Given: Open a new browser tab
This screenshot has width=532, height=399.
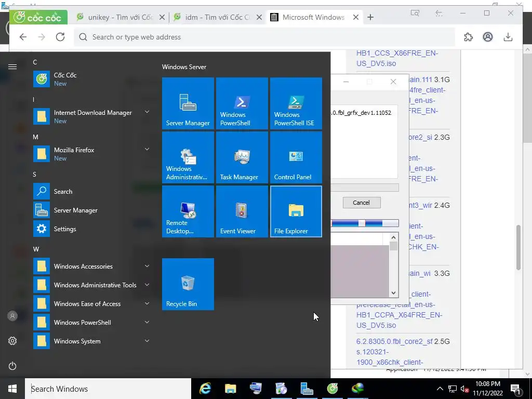Looking at the screenshot, I should coord(370,17).
